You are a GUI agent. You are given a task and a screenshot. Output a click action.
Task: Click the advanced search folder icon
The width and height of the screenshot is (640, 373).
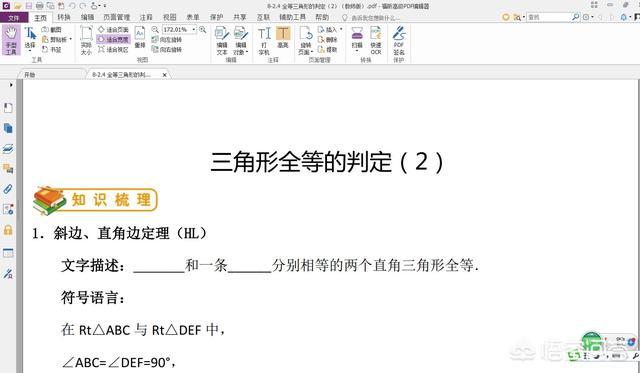click(x=517, y=17)
